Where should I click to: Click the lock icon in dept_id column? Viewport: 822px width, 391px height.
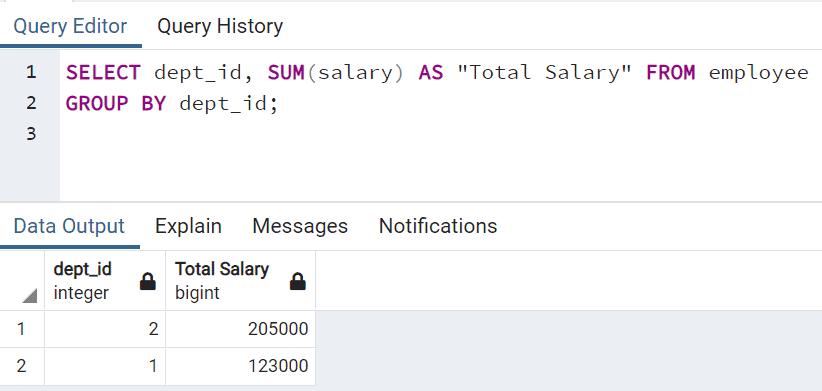tap(148, 281)
